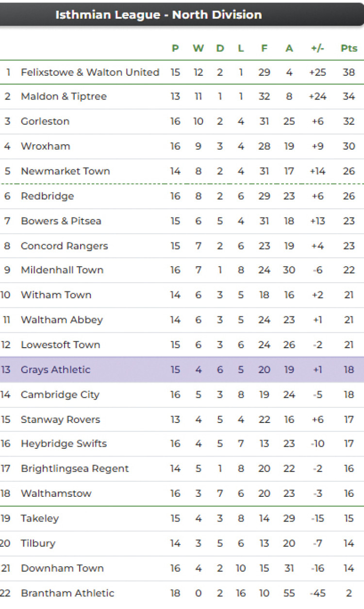The height and width of the screenshot is (609, 364).
Task: Click the Redbridge team name
Action: coord(47,196)
